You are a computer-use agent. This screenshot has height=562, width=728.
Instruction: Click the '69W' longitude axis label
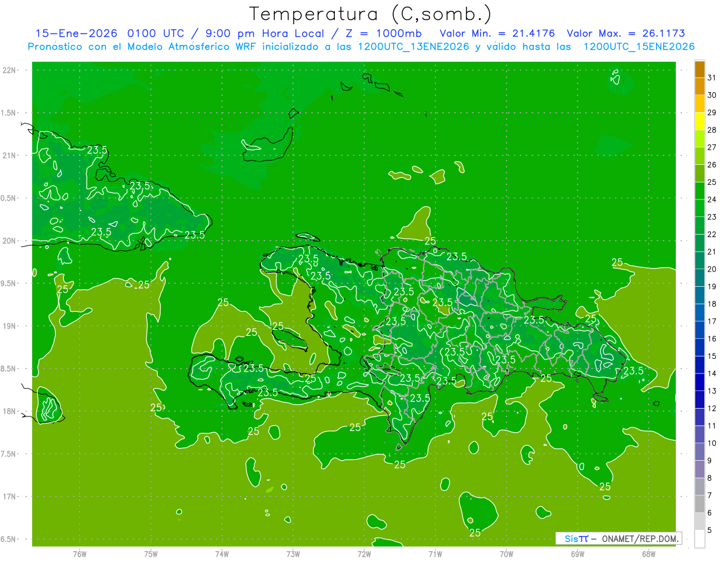(x=578, y=554)
